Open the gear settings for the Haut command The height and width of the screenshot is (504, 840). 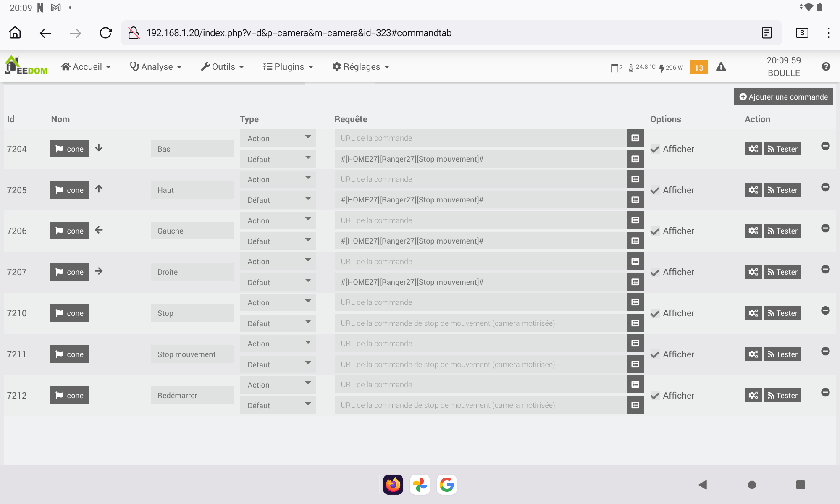click(753, 190)
